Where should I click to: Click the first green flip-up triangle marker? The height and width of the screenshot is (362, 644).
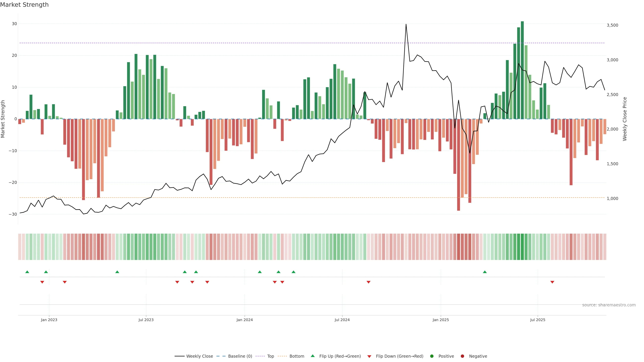(27, 272)
